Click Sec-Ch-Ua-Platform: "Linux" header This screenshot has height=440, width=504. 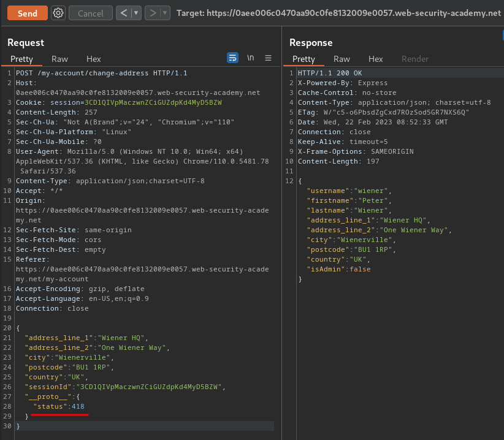pyautogui.click(x=74, y=132)
